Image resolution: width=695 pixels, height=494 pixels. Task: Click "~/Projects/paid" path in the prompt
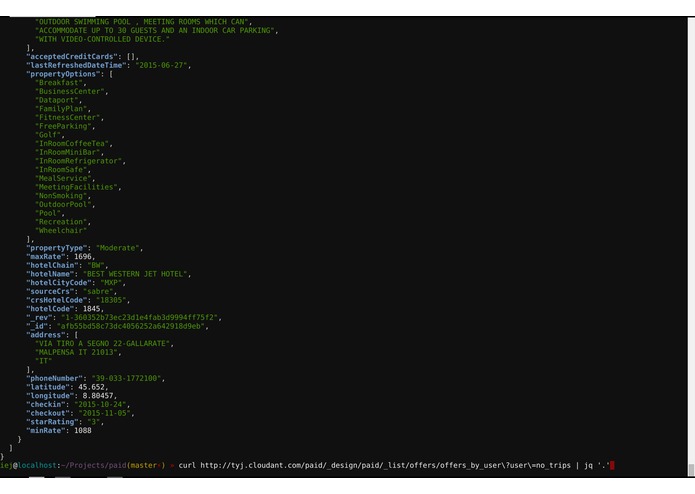94,465
